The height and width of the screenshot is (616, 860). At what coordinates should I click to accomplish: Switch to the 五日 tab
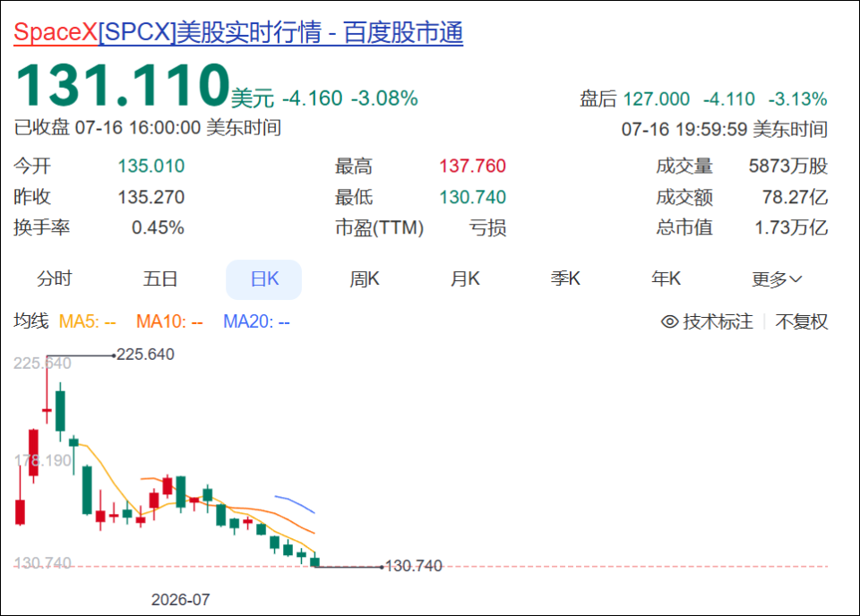pos(160,279)
